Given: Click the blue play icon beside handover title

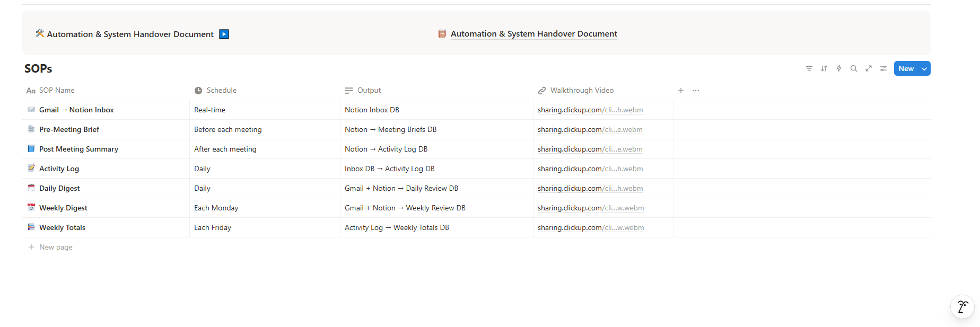Looking at the screenshot, I should point(224,34).
